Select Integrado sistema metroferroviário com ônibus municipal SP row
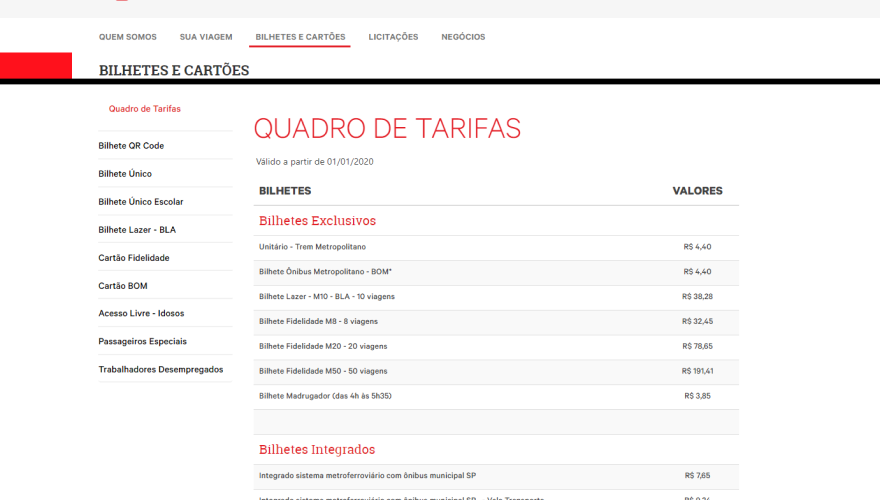This screenshot has width=880, height=500. 496,476
